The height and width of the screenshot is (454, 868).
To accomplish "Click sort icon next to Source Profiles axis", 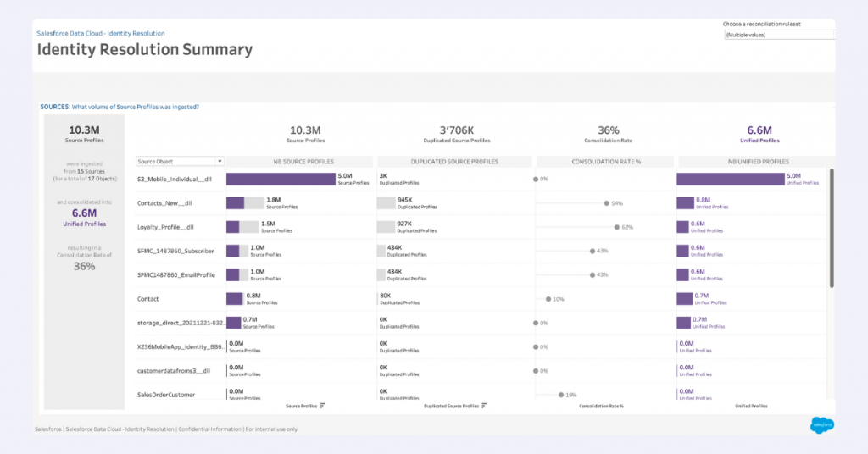I will (323, 406).
